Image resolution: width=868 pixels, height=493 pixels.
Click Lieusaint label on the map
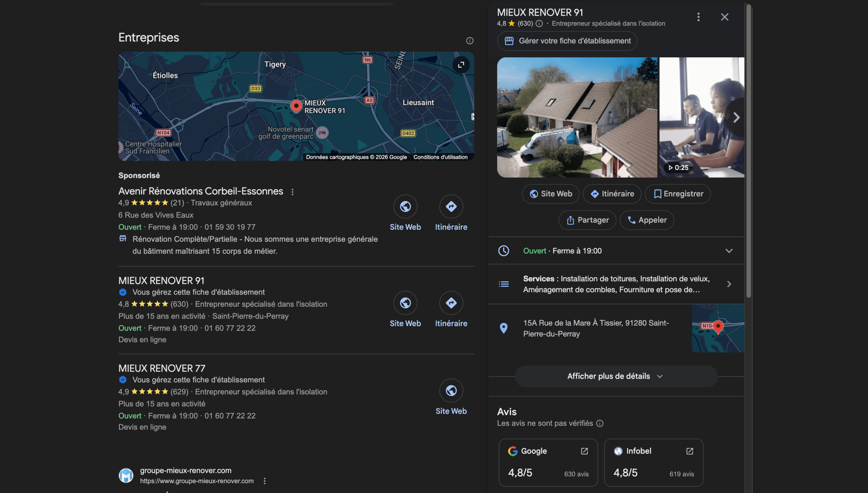click(x=418, y=102)
